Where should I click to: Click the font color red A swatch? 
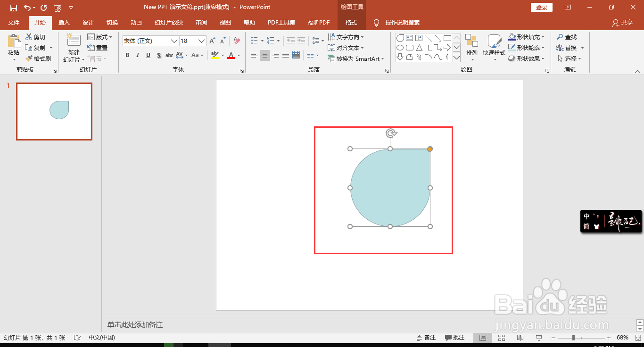(231, 56)
